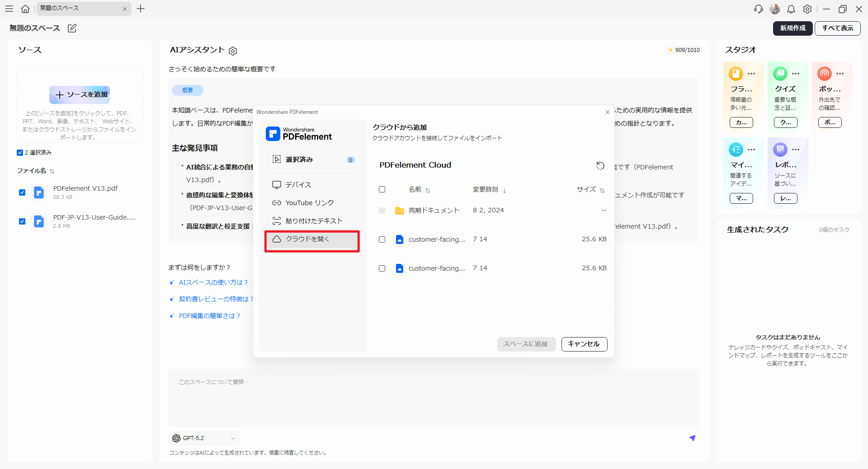868x469 pixels.
Task: Toggle select-all checkbox in cloud list
Action: [382, 189]
